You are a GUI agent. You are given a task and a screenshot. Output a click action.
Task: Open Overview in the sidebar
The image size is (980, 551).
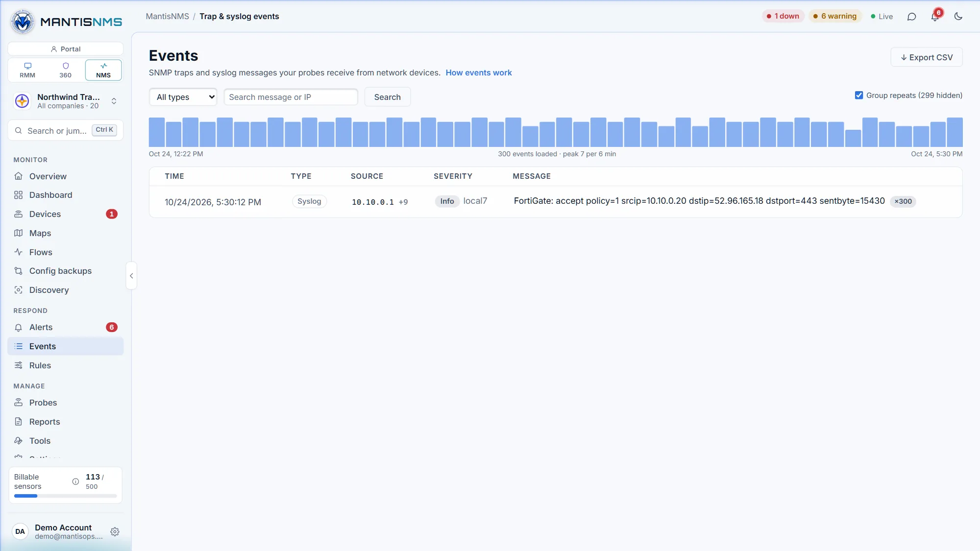[65, 176]
